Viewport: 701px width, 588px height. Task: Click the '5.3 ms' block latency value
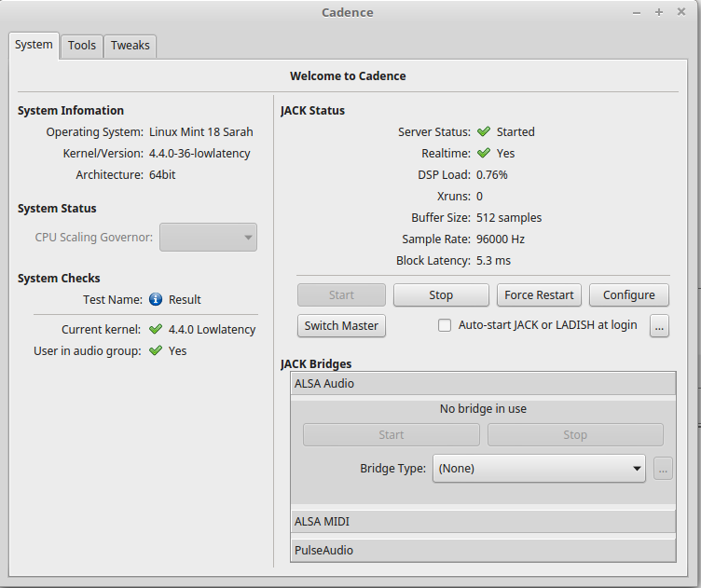pos(493,261)
